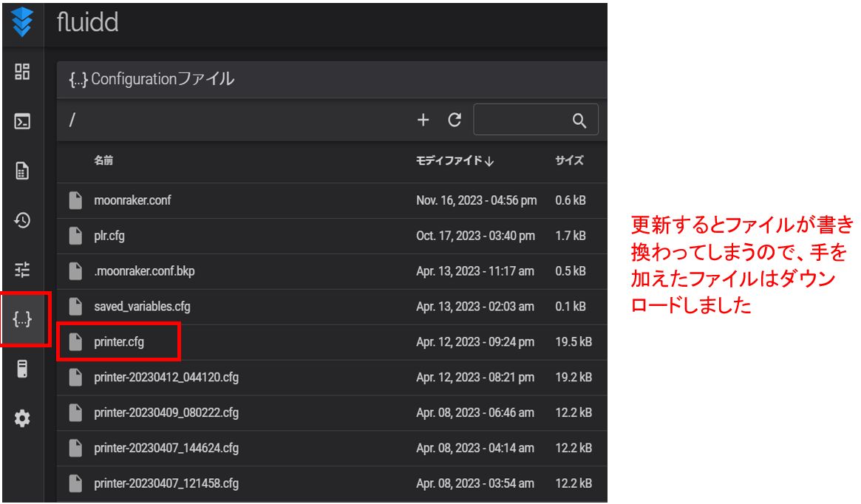The height and width of the screenshot is (504, 861).
Task: Click the search magnifier icon
Action: [579, 120]
